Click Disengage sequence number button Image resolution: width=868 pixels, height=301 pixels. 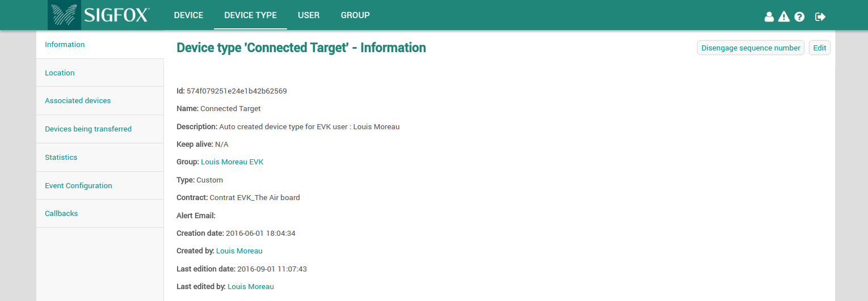pyautogui.click(x=751, y=48)
